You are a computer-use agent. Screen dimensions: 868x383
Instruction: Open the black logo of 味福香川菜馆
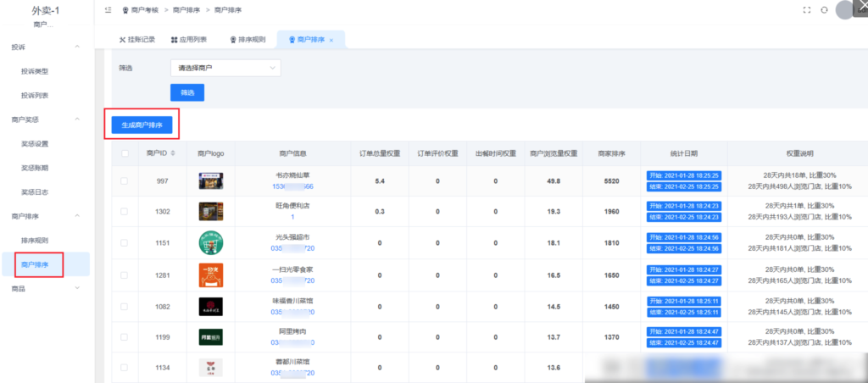(211, 307)
